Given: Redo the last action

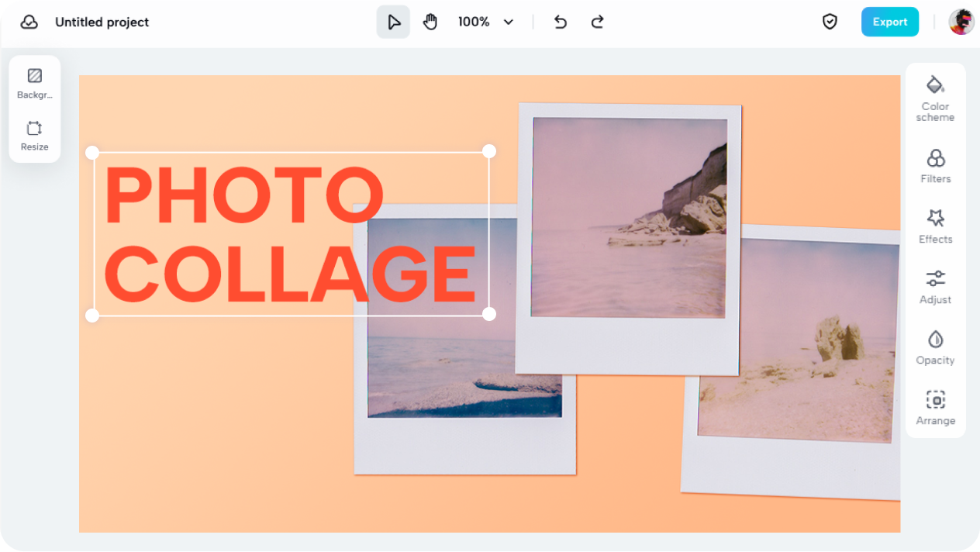Looking at the screenshot, I should (597, 22).
